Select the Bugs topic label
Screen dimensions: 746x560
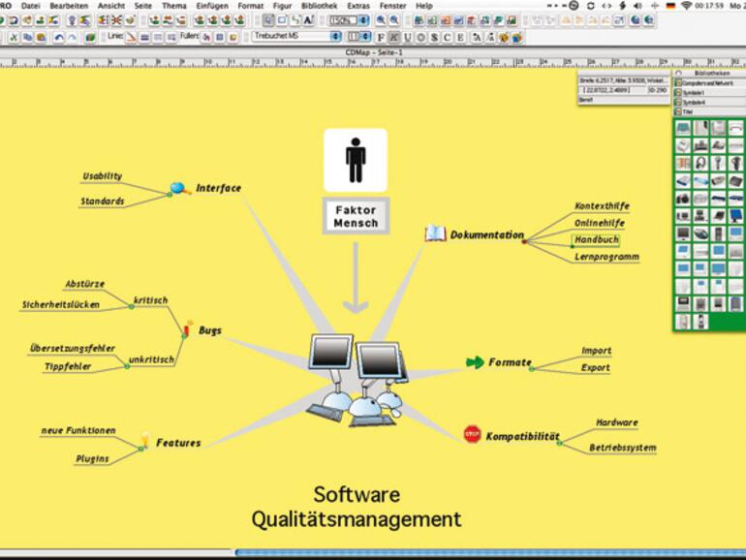point(210,330)
